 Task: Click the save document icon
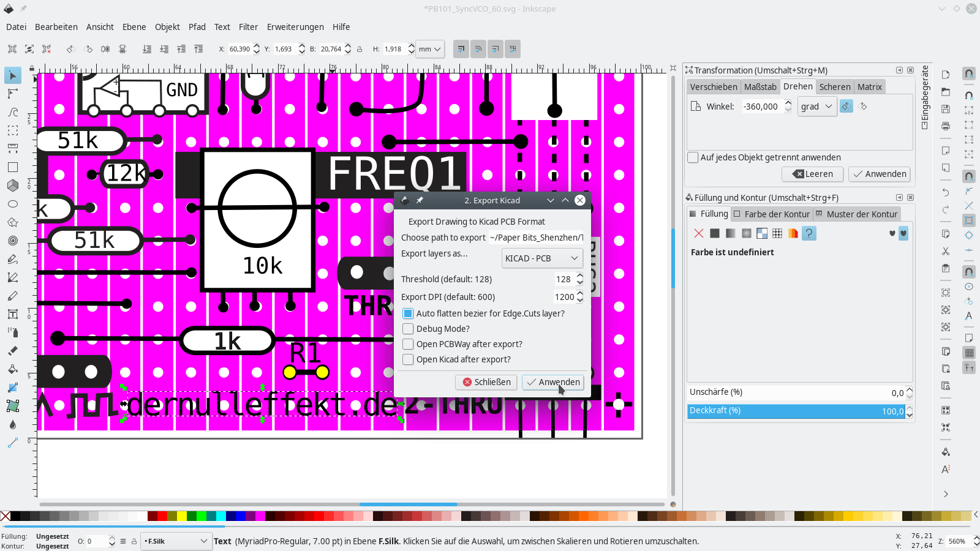pyautogui.click(x=946, y=109)
